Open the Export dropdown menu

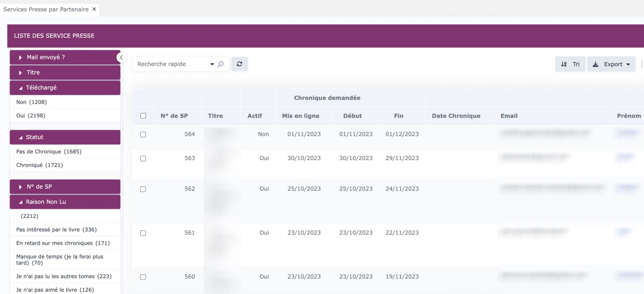[611, 64]
